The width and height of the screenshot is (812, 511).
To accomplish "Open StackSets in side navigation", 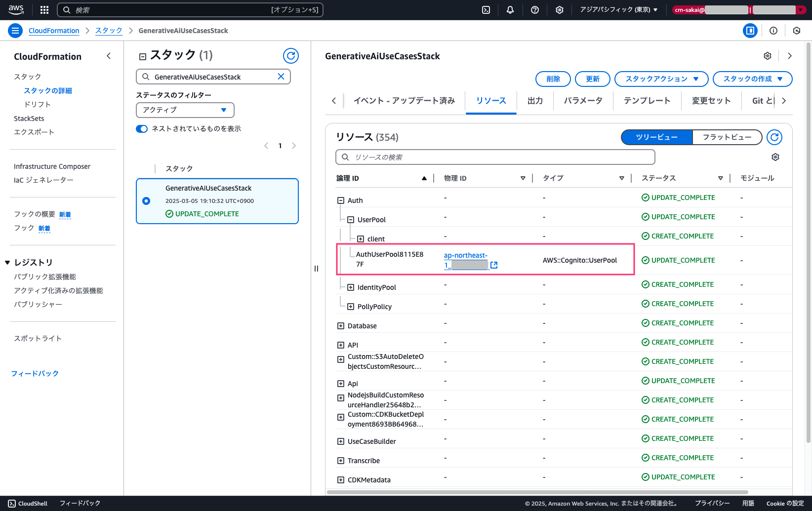I will (x=29, y=118).
